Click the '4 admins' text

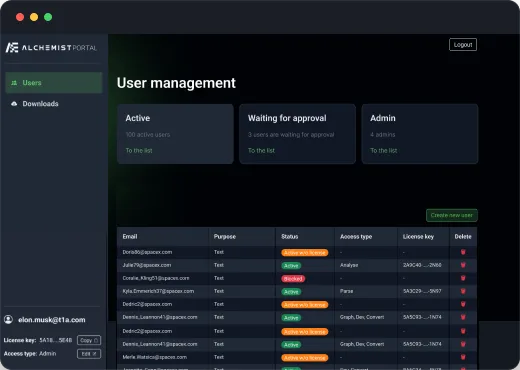click(383, 135)
